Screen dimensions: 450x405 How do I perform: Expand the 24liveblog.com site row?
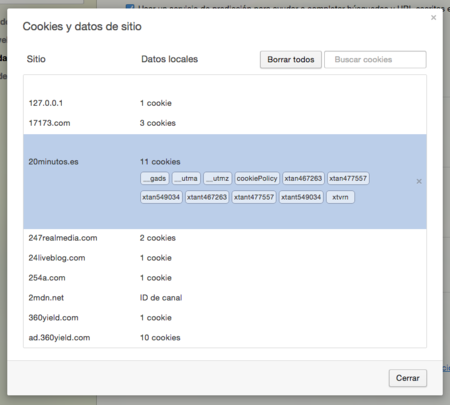(x=225, y=258)
